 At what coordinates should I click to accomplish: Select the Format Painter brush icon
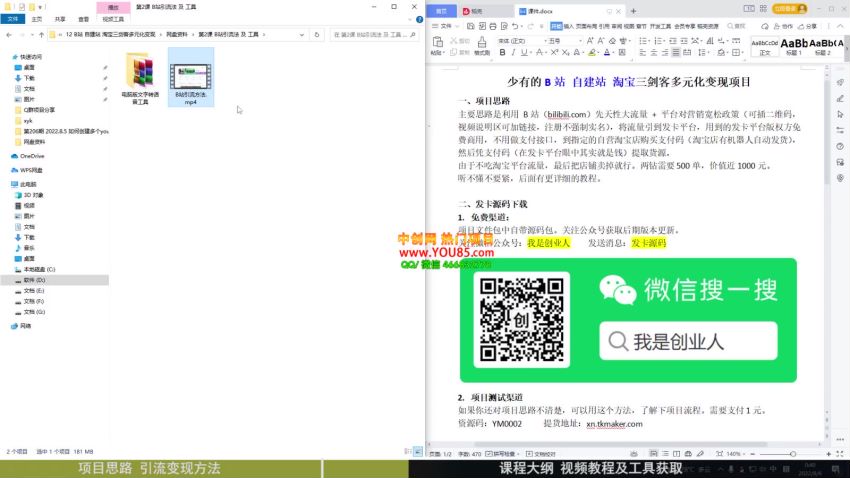point(482,42)
